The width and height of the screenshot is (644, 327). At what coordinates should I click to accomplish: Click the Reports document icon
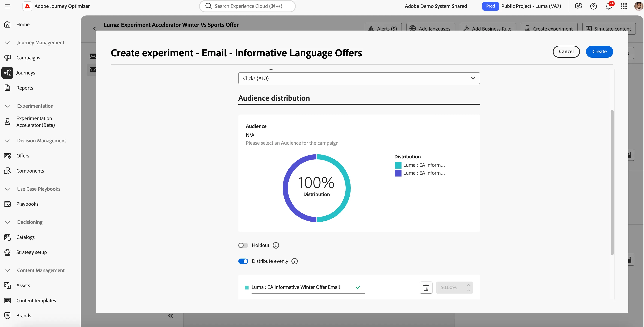click(8, 88)
